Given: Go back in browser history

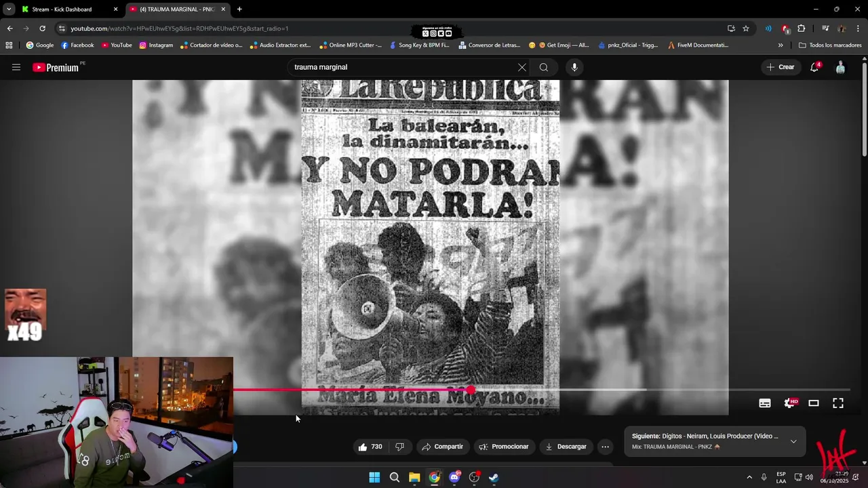Looking at the screenshot, I should click(9, 28).
